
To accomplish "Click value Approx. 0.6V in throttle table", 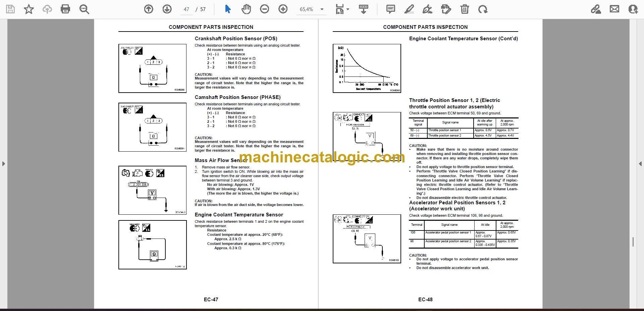I will (483, 130).
